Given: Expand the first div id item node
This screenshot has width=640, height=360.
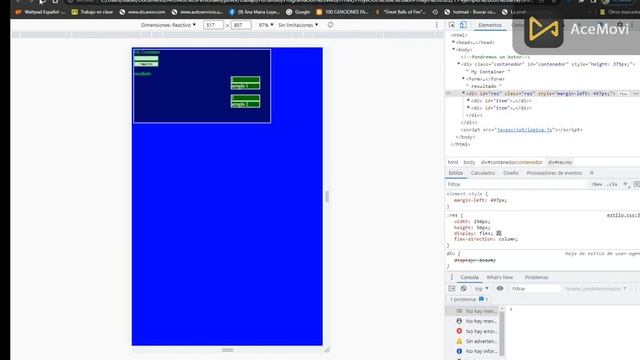Looking at the screenshot, I should [468, 101].
